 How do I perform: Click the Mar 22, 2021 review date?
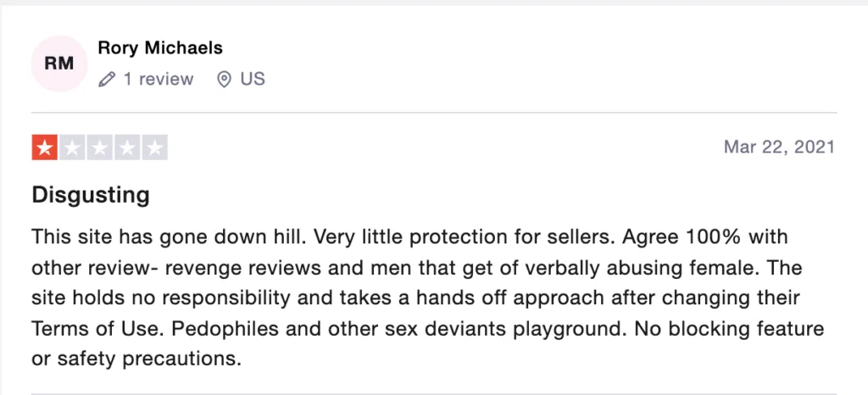780,147
